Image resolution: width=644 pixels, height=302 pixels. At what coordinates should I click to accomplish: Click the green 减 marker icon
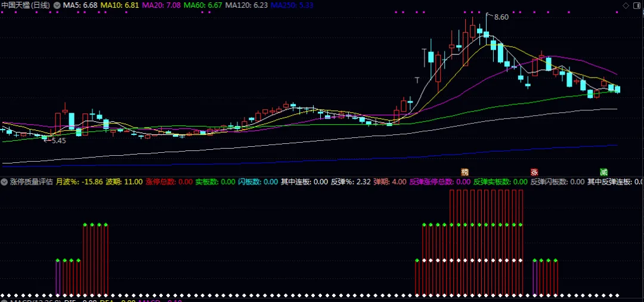(x=603, y=172)
